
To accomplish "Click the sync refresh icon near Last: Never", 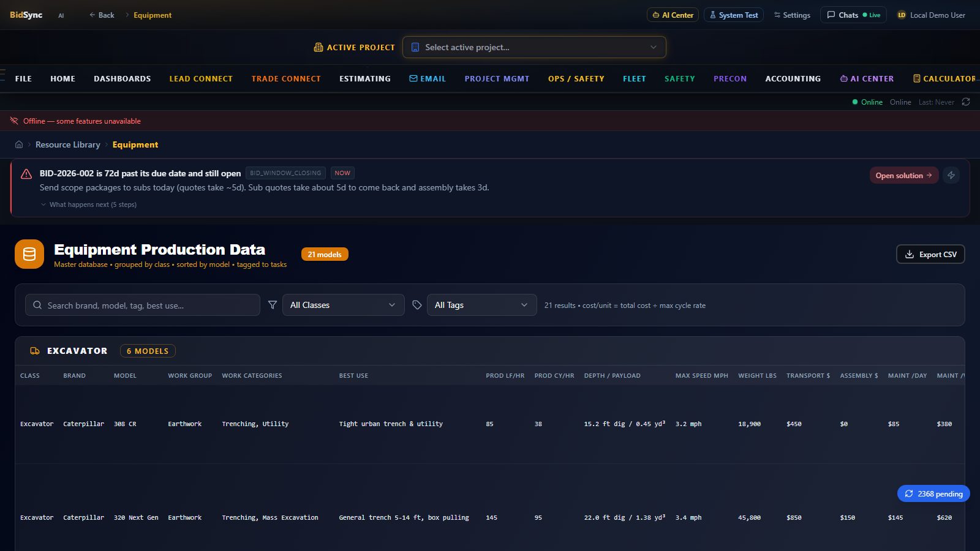I will [x=966, y=102].
